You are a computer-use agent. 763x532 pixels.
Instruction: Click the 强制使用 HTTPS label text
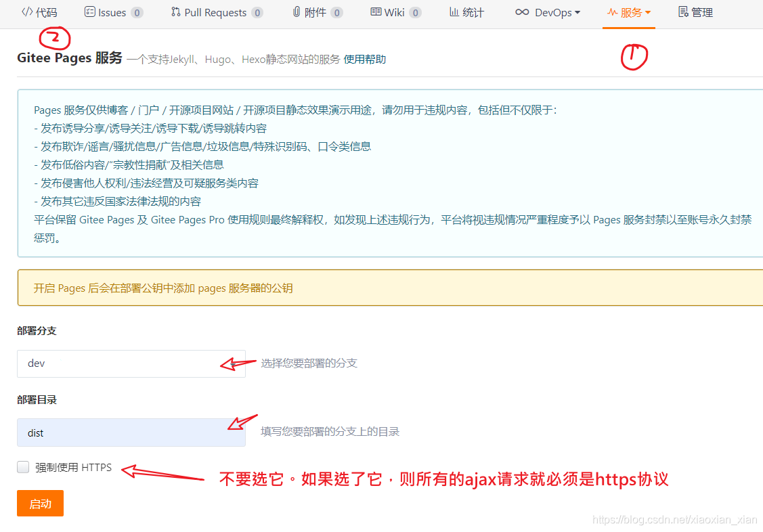click(x=74, y=467)
